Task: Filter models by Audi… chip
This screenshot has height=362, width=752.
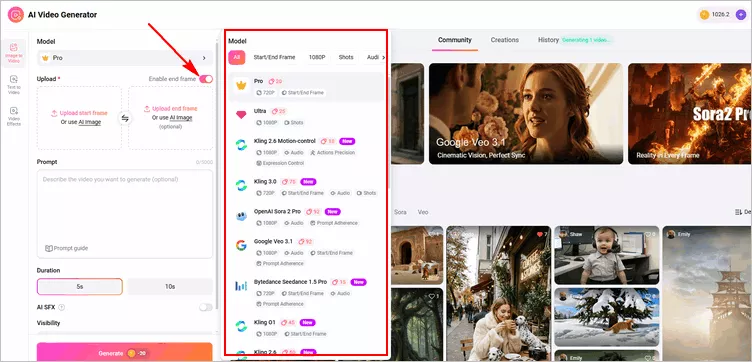Action: pos(373,58)
